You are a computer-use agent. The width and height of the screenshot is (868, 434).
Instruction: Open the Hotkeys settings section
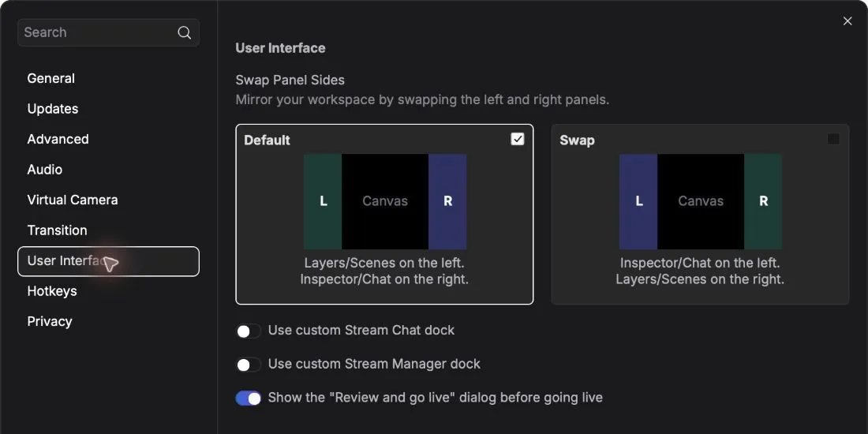pos(52,291)
